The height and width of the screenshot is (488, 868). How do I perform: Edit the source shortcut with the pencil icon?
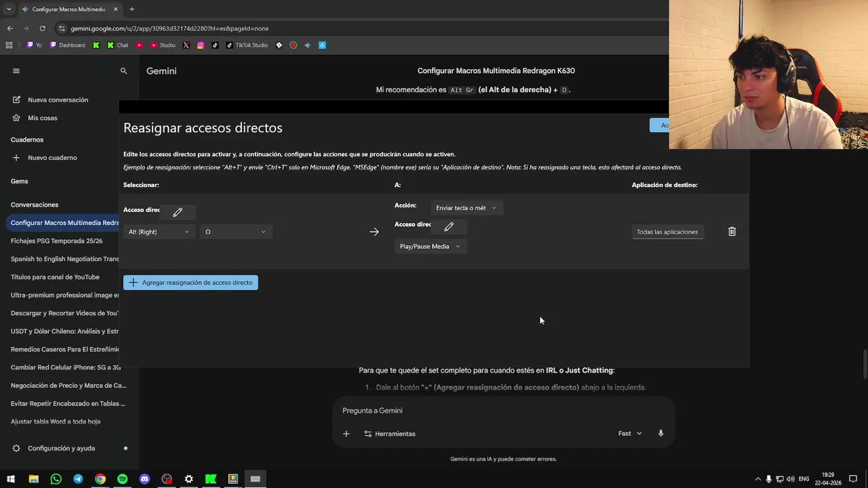tap(178, 212)
